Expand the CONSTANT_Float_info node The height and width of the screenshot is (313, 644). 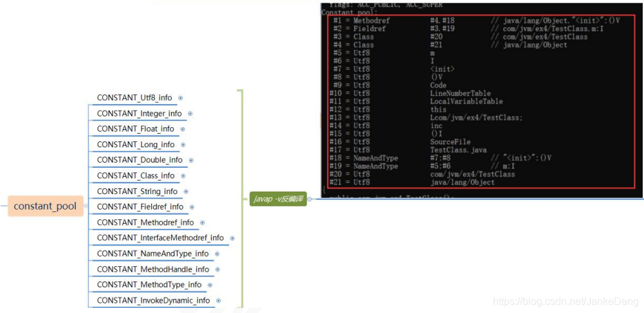point(183,129)
